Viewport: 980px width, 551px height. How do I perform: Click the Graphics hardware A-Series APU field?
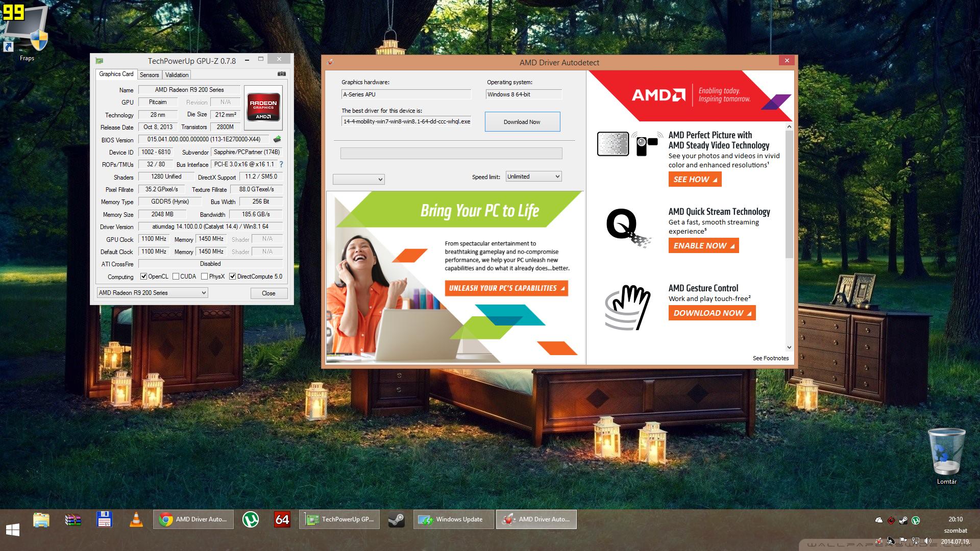(x=406, y=94)
